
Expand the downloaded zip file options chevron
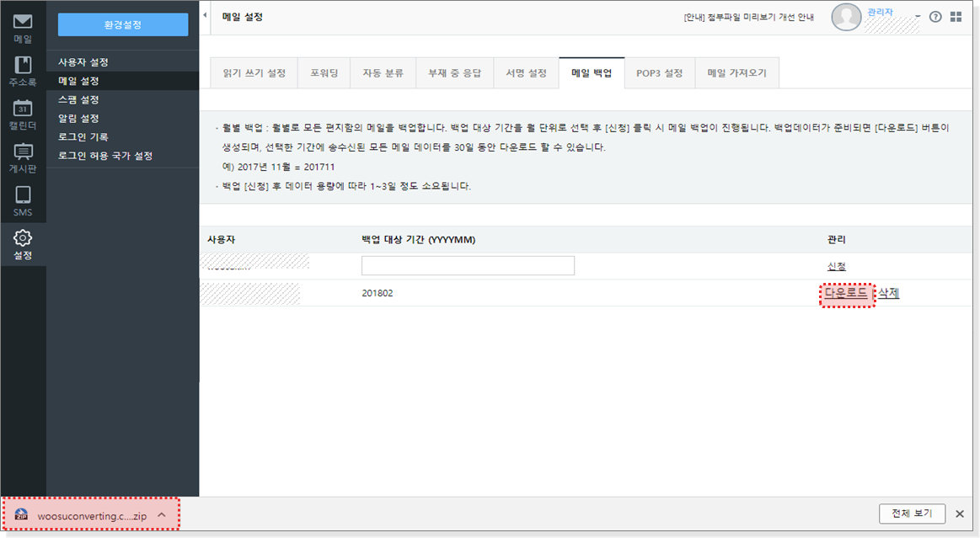tap(162, 514)
